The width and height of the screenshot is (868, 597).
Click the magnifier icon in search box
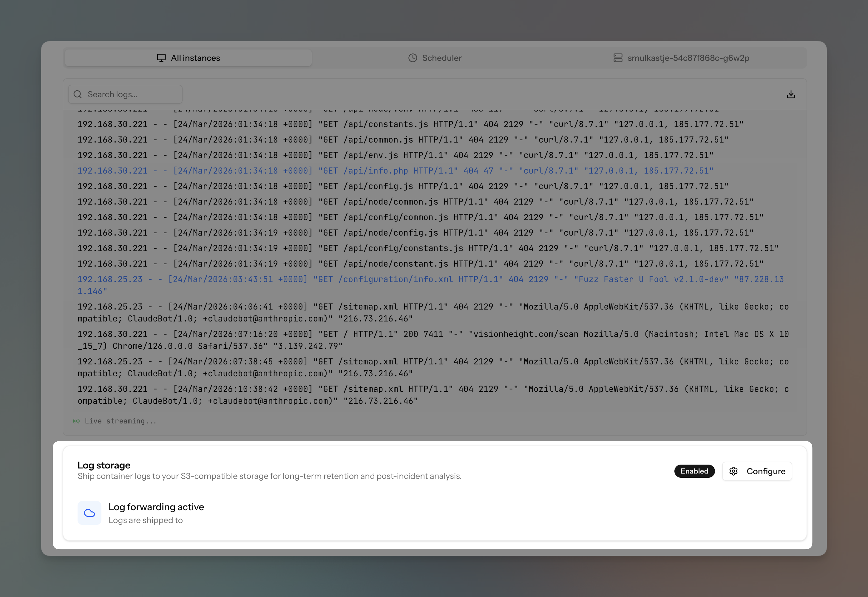point(78,94)
